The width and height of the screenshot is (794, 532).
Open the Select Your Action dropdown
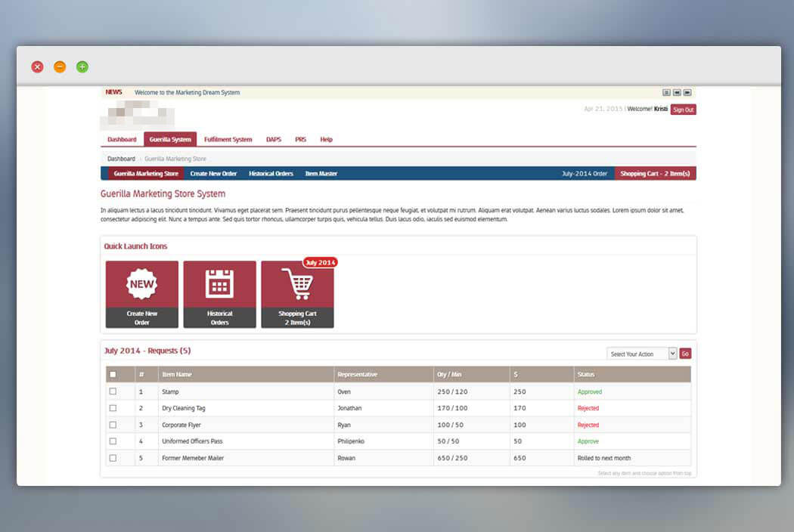(x=641, y=354)
